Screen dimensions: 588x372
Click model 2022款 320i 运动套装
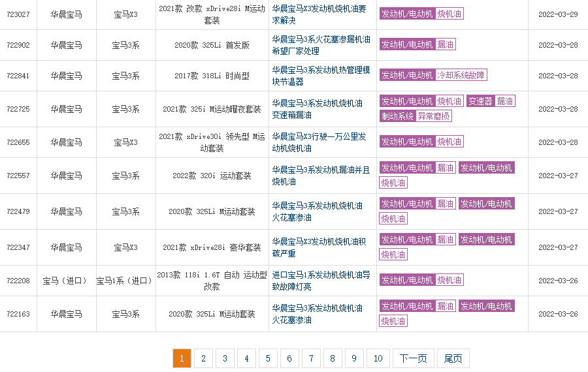click(x=212, y=176)
